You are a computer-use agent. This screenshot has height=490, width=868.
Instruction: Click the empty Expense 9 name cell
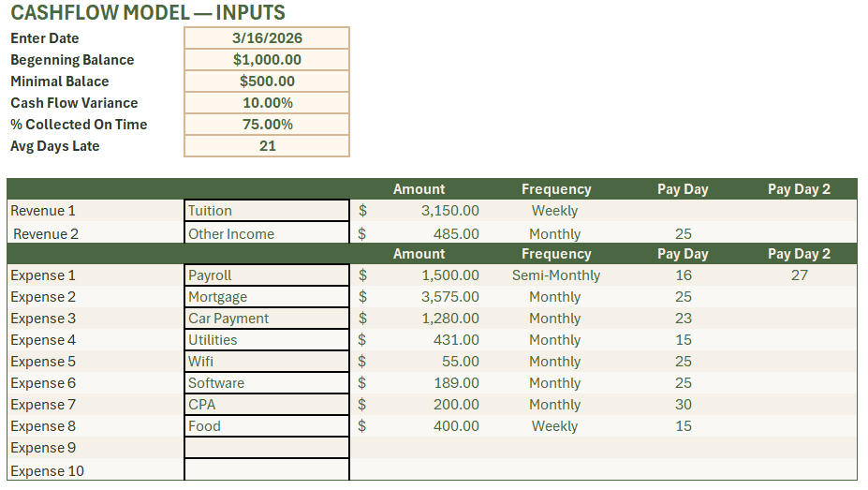pyautogui.click(x=267, y=448)
